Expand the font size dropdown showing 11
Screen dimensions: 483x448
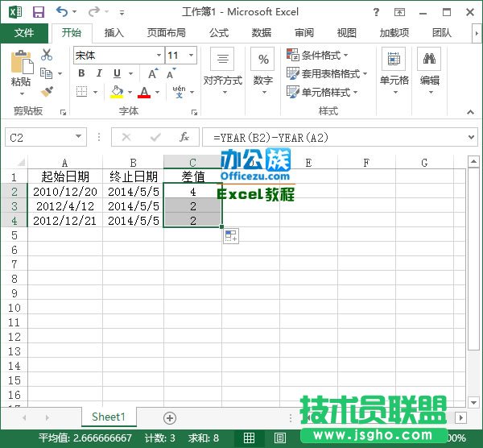pos(192,55)
